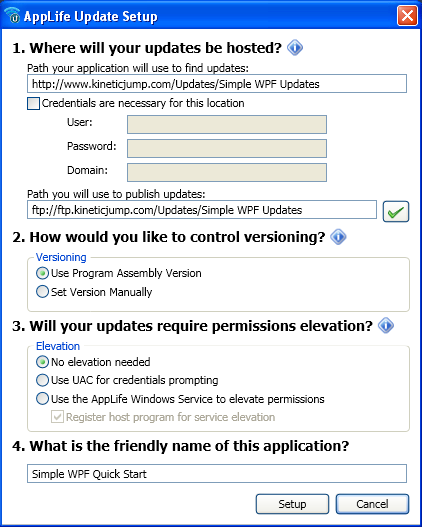422x527 pixels.
Task: Click the Cancel button
Action: pos(372,504)
